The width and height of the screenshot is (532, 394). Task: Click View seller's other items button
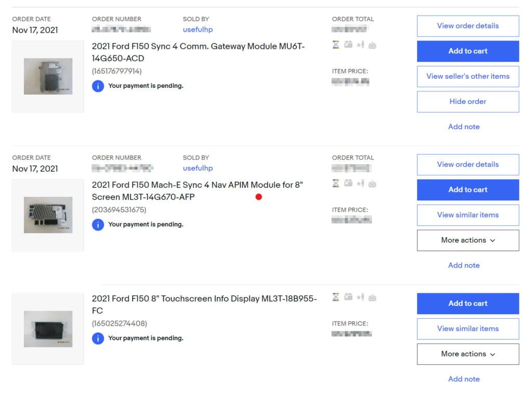point(468,77)
